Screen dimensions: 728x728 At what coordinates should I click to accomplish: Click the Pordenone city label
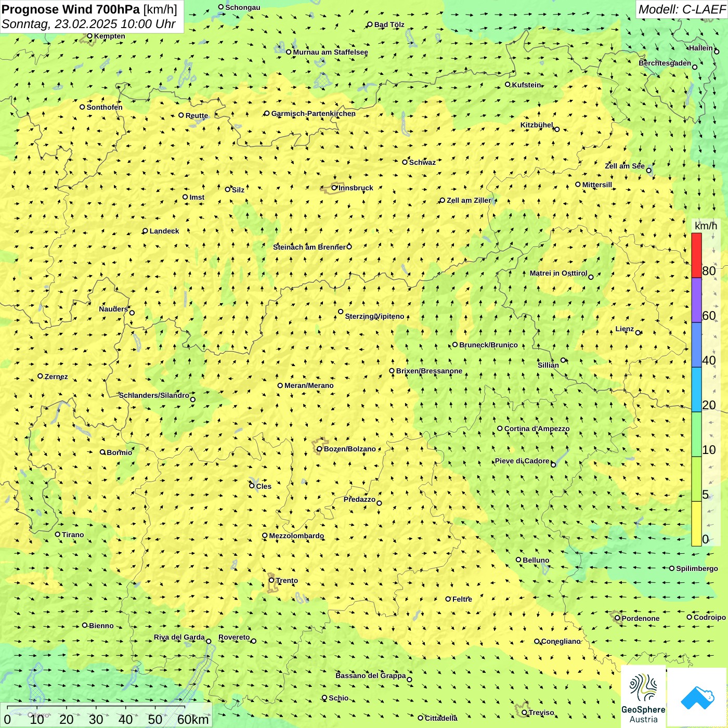tap(640, 618)
